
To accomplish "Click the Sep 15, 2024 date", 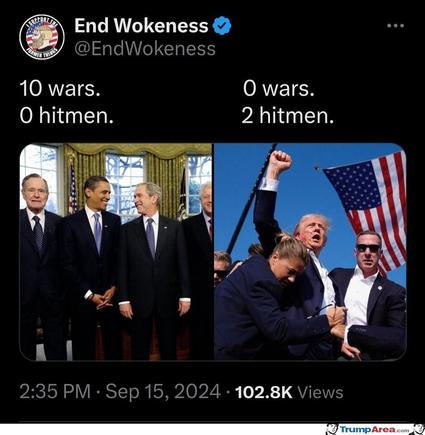I will [x=163, y=391].
